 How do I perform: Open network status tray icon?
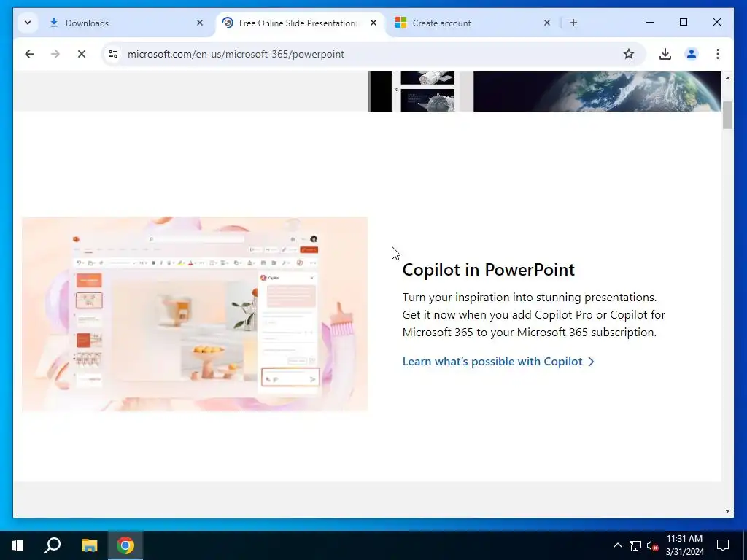(635, 545)
